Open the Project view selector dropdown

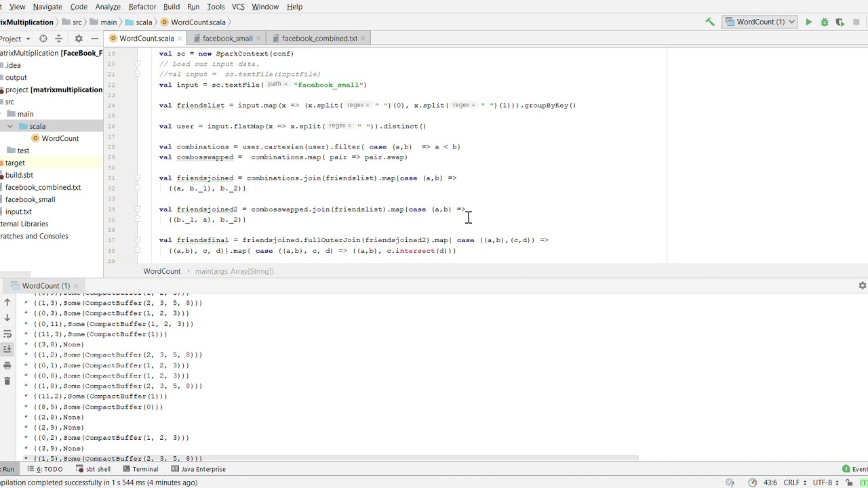click(16, 39)
